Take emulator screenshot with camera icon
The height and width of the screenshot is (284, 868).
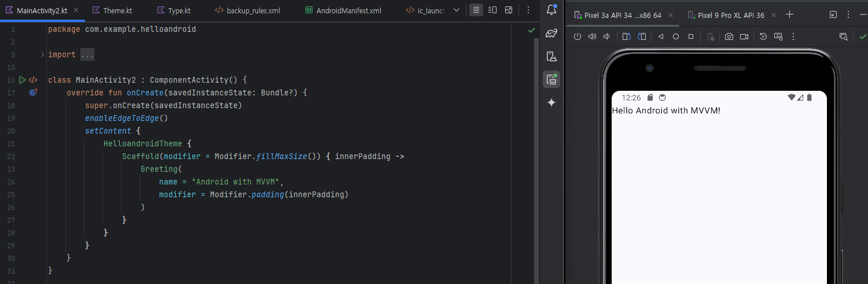(x=729, y=36)
